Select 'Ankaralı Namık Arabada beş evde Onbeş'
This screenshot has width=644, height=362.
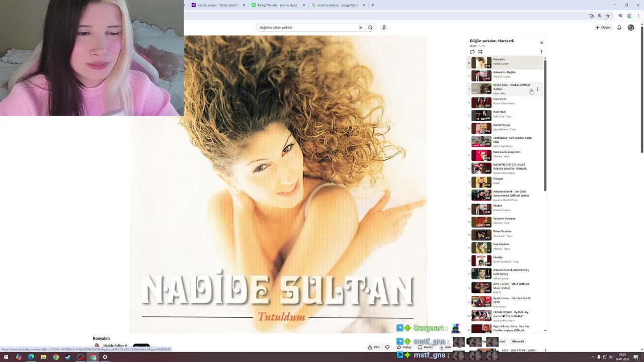click(506, 274)
